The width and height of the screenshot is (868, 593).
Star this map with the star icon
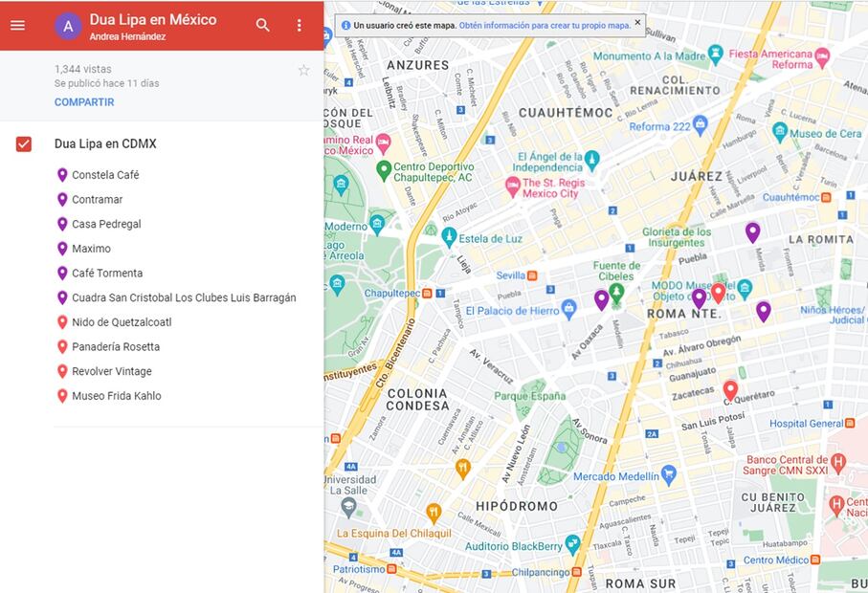coord(304,70)
